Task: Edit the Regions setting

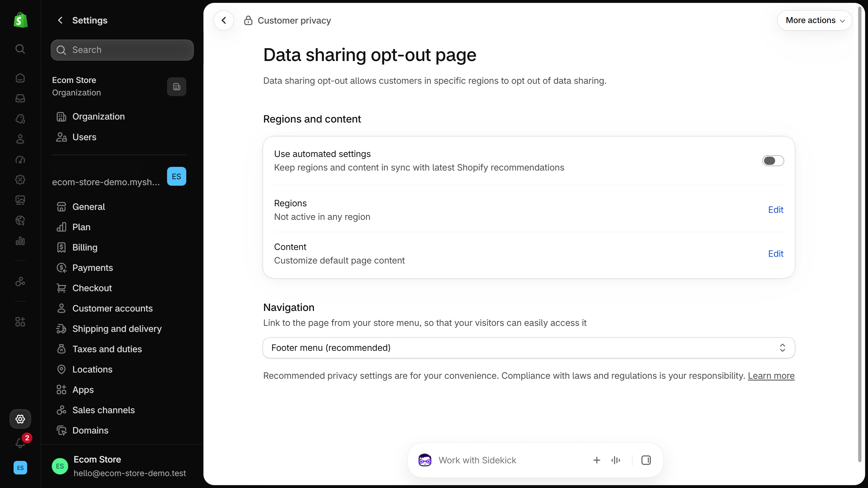Action: pos(776,210)
